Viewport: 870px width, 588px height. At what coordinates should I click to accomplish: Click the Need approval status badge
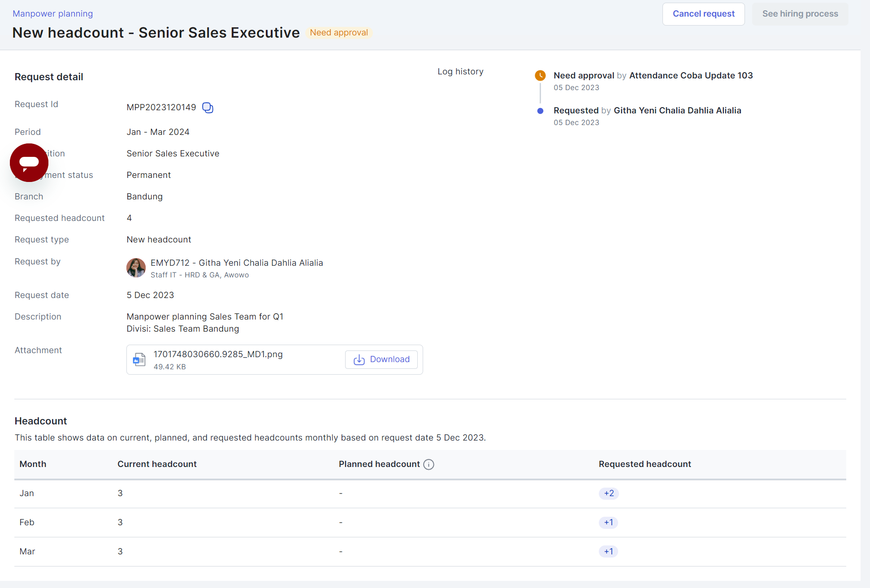[339, 33]
